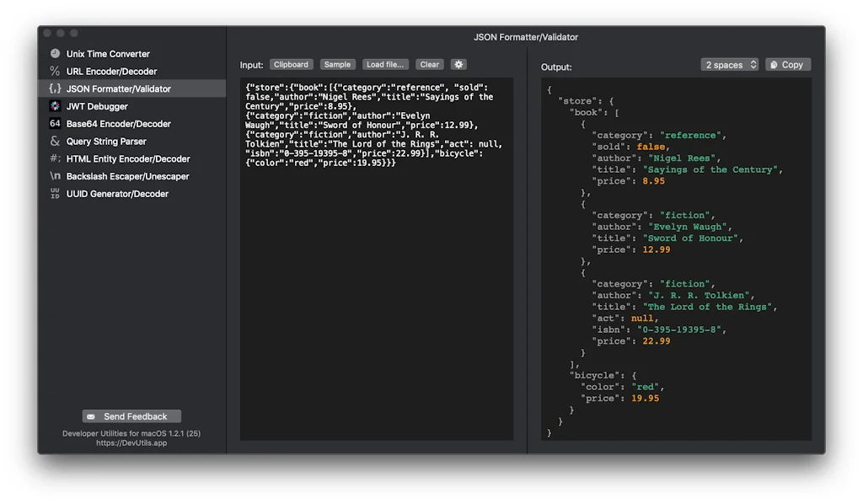Clear the JSON input field

(x=429, y=64)
